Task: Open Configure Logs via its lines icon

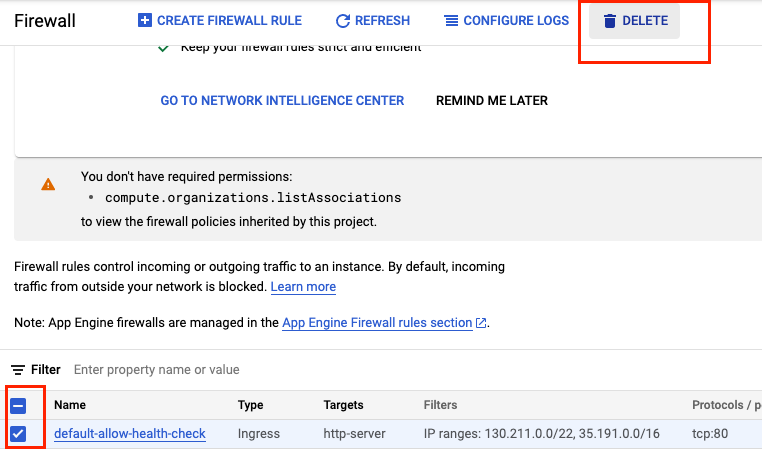Action: 452,21
